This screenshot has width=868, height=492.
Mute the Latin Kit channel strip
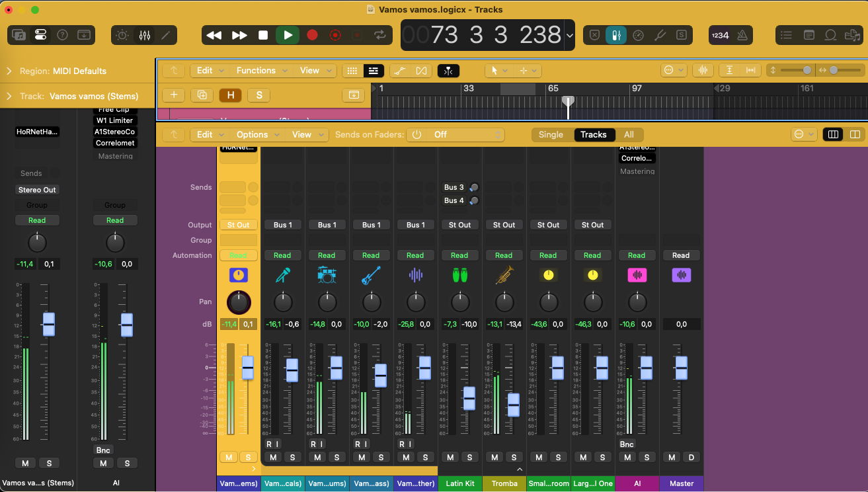coord(450,457)
